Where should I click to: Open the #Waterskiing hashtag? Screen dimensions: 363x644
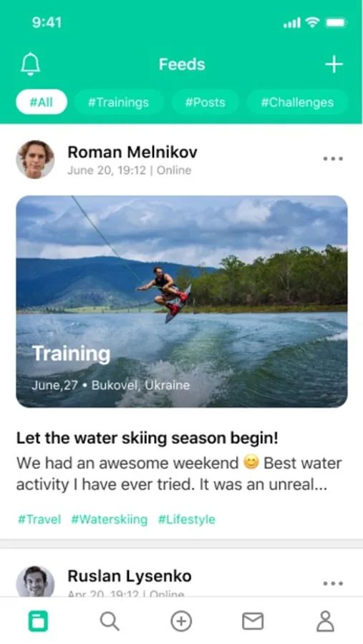(110, 519)
